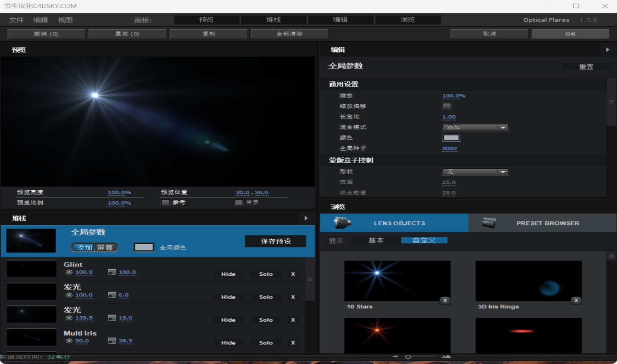Select 添加 blend mode in global parameters
Image resolution: width=617 pixels, height=364 pixels.
84,248
